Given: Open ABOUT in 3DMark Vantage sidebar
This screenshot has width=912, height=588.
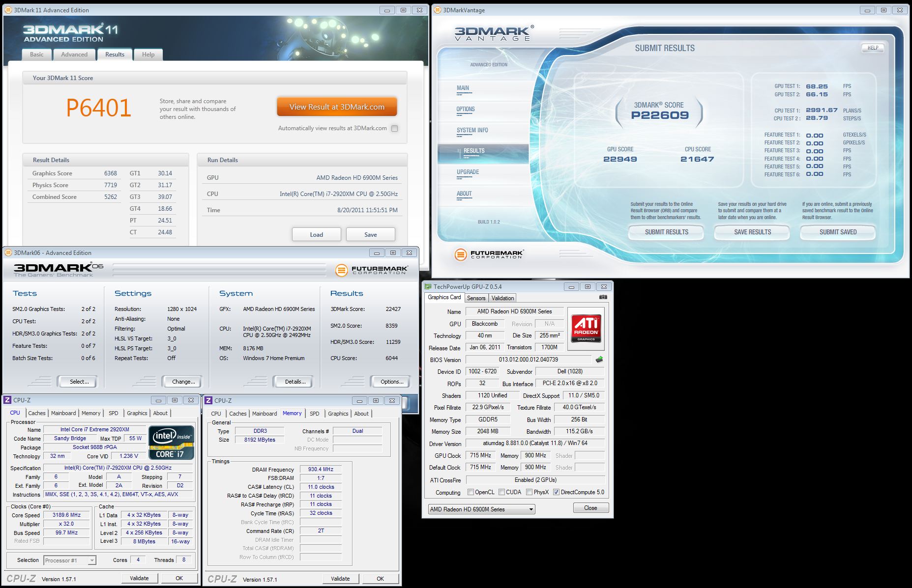Looking at the screenshot, I should 464,194.
